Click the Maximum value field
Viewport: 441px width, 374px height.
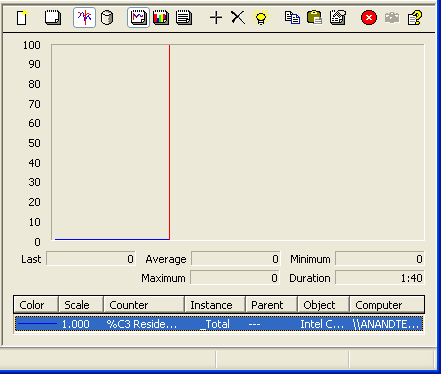click(235, 278)
